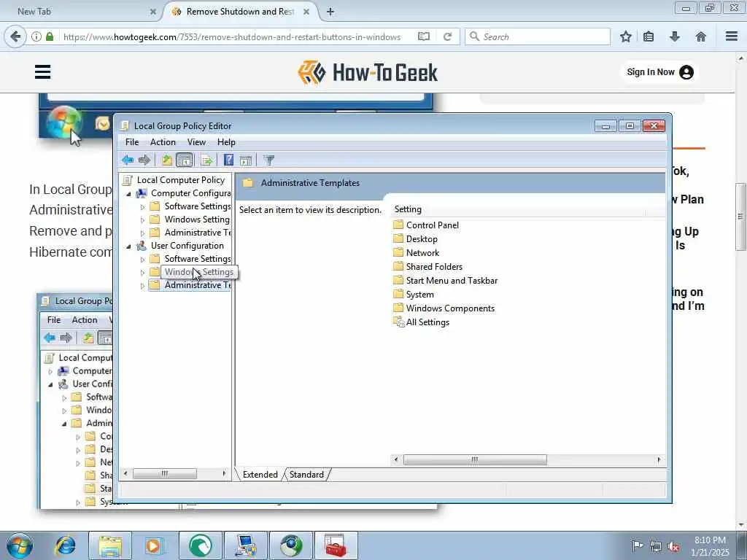Click the muted volume icon in system tray

pos(673,547)
